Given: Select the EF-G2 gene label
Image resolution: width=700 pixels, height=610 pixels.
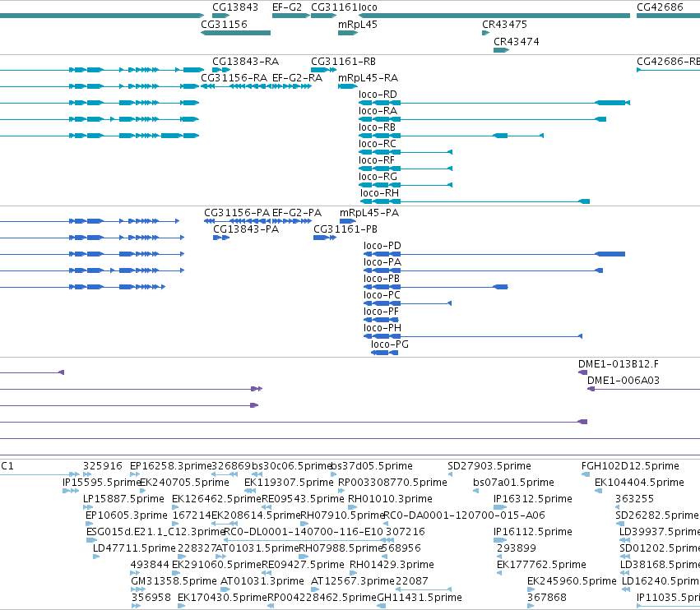Looking at the screenshot, I should [x=287, y=7].
